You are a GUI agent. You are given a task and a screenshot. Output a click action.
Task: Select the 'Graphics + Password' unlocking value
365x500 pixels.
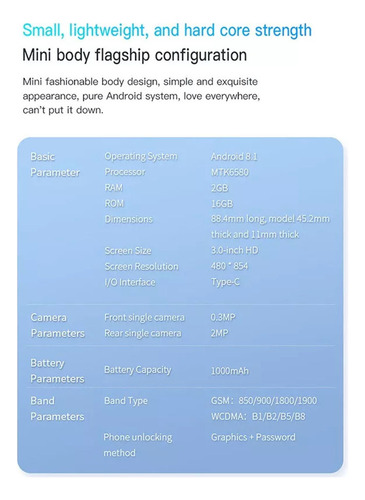pos(253,437)
